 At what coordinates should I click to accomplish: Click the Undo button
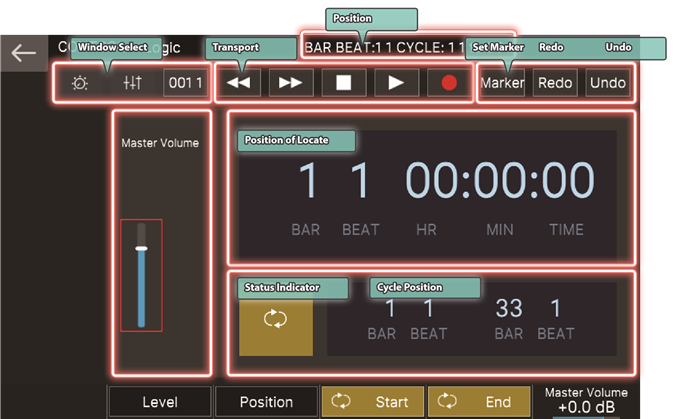click(608, 83)
